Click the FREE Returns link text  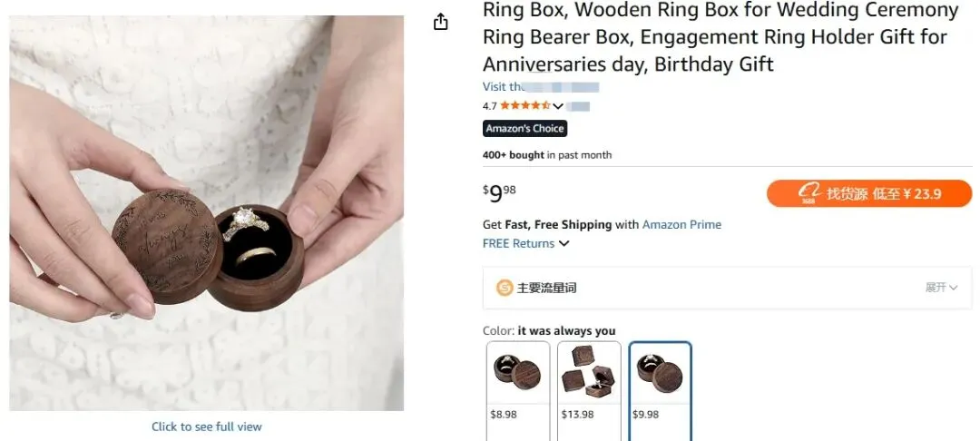(x=518, y=243)
